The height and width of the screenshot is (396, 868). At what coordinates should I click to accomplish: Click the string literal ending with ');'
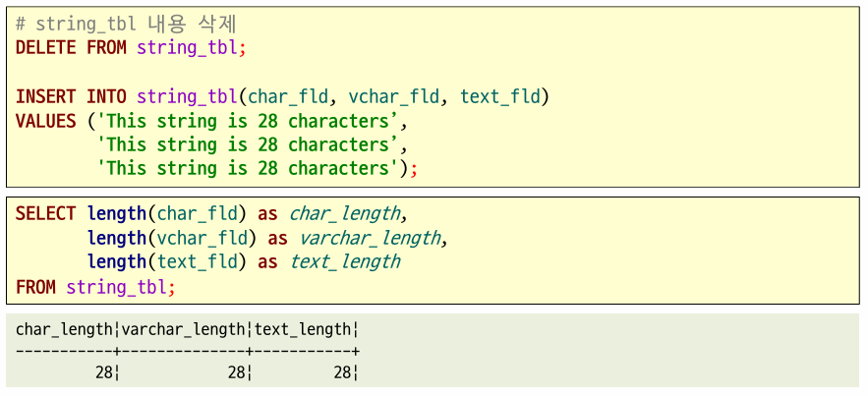click(x=249, y=168)
